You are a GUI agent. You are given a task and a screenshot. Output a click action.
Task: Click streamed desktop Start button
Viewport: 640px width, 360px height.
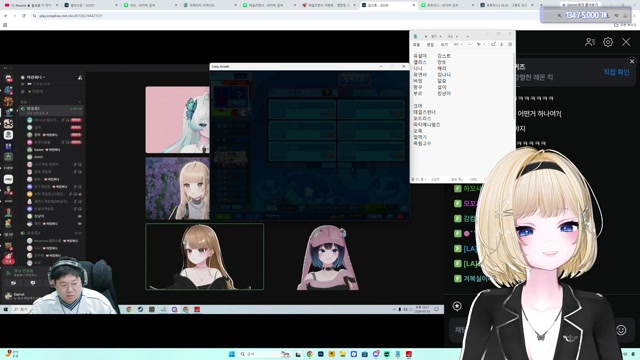(6, 309)
